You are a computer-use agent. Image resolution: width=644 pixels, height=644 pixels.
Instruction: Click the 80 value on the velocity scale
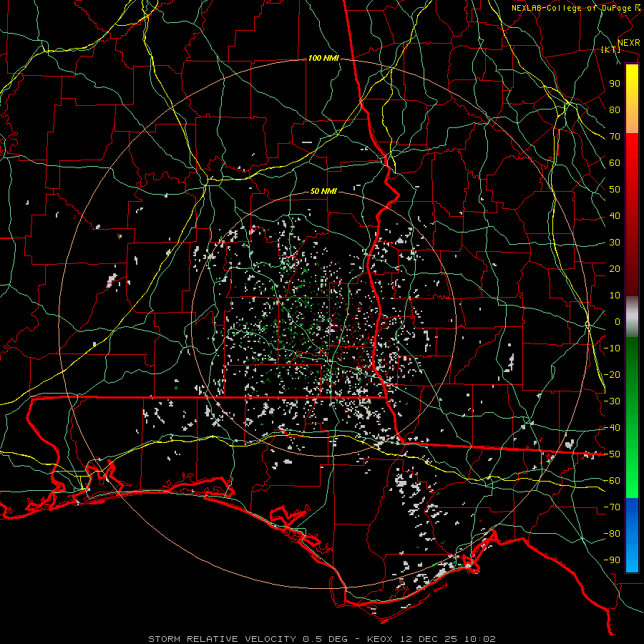pyautogui.click(x=615, y=109)
